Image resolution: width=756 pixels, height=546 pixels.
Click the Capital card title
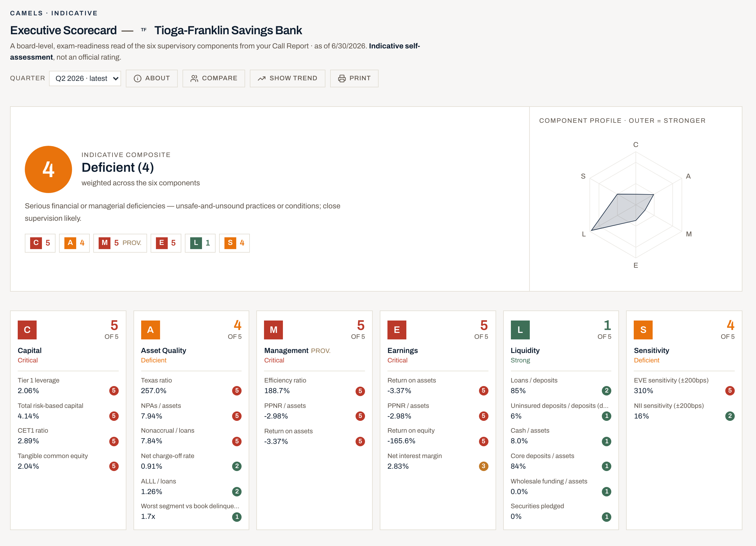[30, 350]
